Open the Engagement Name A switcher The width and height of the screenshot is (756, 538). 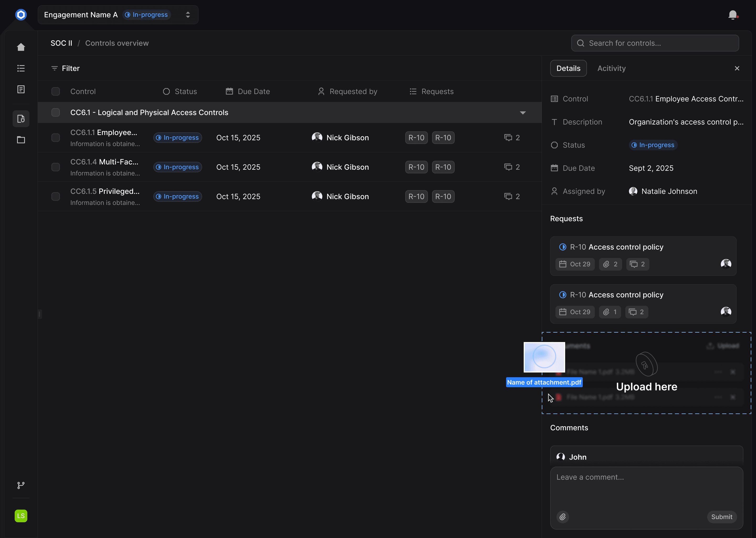point(118,14)
